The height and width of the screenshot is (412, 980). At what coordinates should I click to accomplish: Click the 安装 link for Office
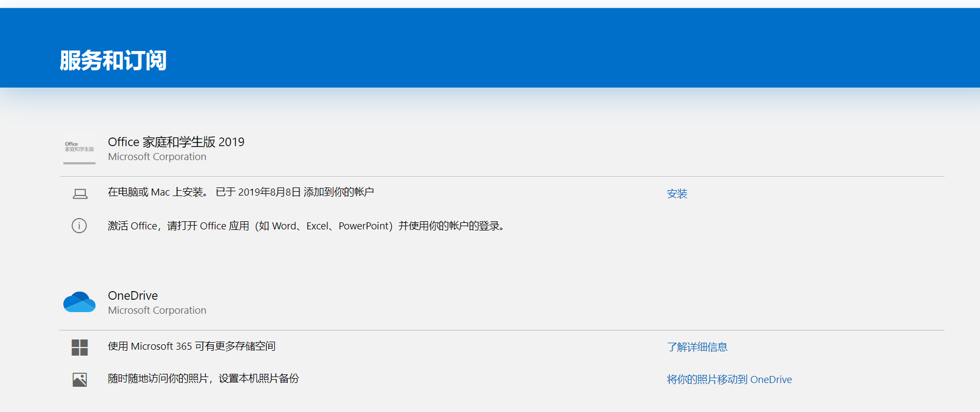pos(677,193)
